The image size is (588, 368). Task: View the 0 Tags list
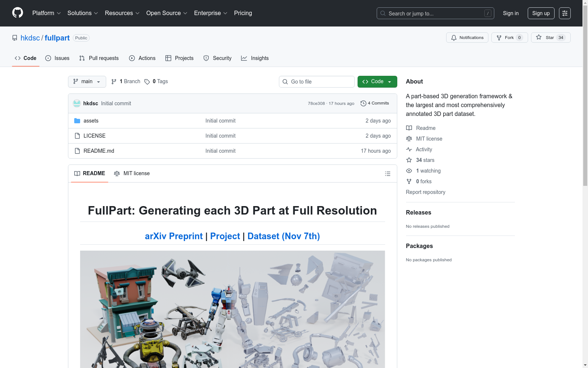(156, 82)
